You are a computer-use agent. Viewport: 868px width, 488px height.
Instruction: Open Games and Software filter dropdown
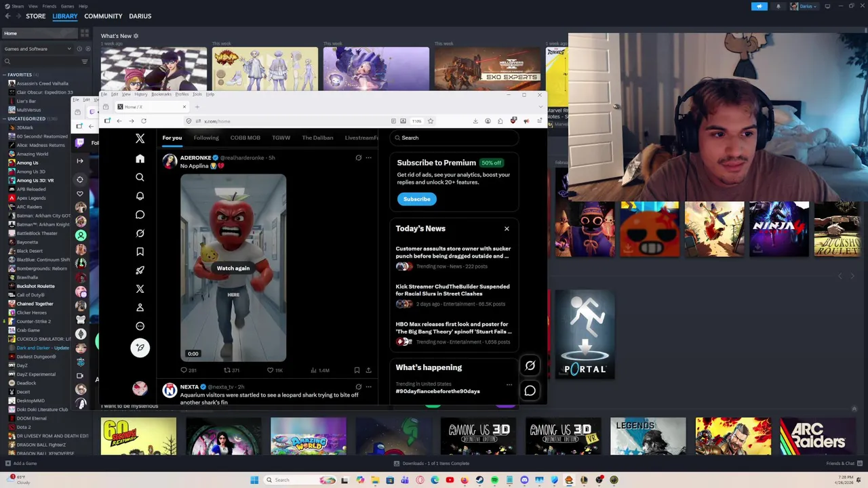coord(37,49)
